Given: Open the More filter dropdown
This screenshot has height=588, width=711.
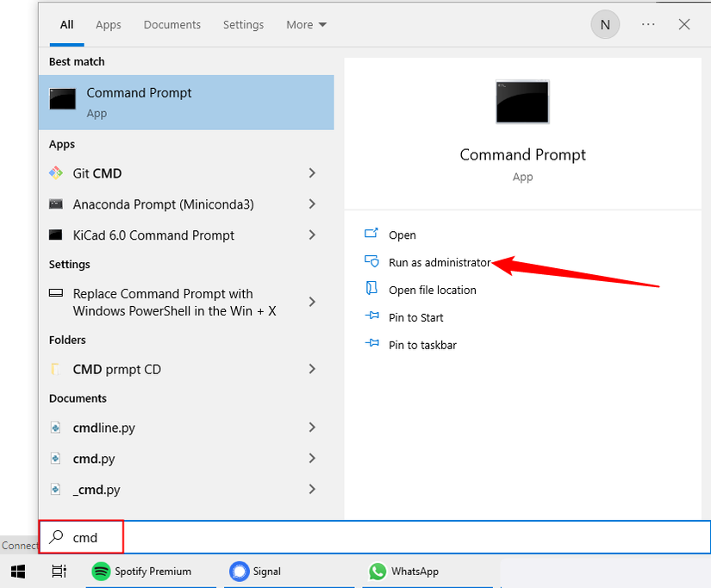Looking at the screenshot, I should click(x=305, y=24).
